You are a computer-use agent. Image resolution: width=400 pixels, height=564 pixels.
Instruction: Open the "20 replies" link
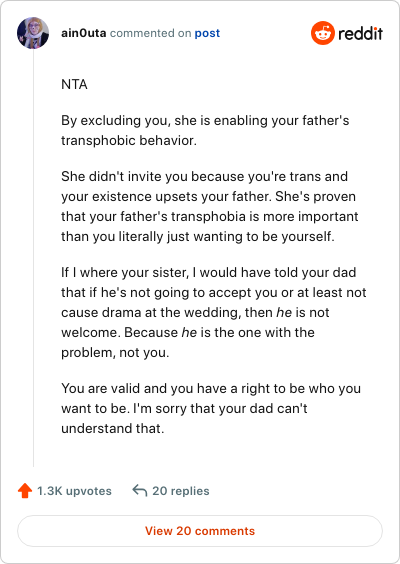[x=181, y=491]
